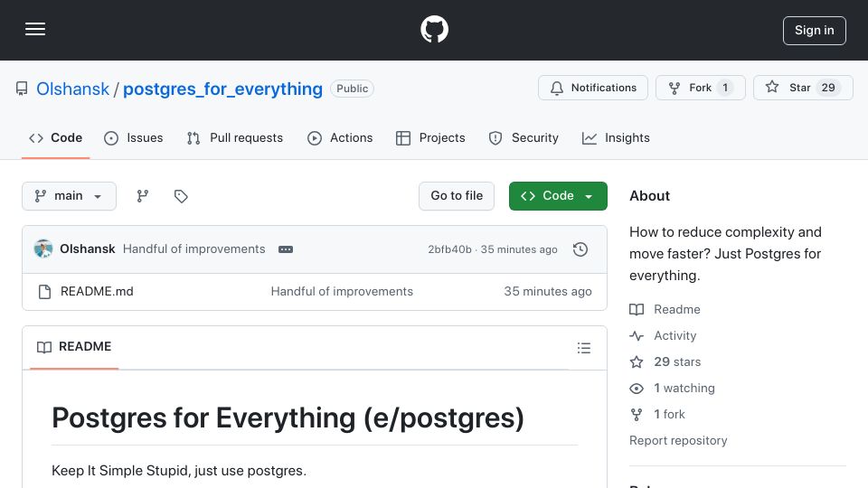This screenshot has width=868, height=488.
Task: View branches via the branch icon
Action: (142, 196)
